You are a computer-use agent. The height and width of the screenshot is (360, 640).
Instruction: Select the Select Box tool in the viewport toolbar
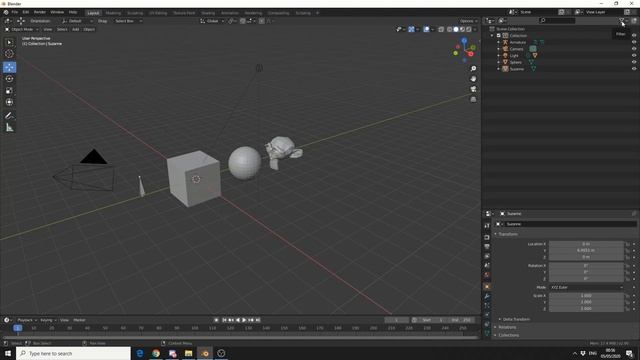click(9, 42)
